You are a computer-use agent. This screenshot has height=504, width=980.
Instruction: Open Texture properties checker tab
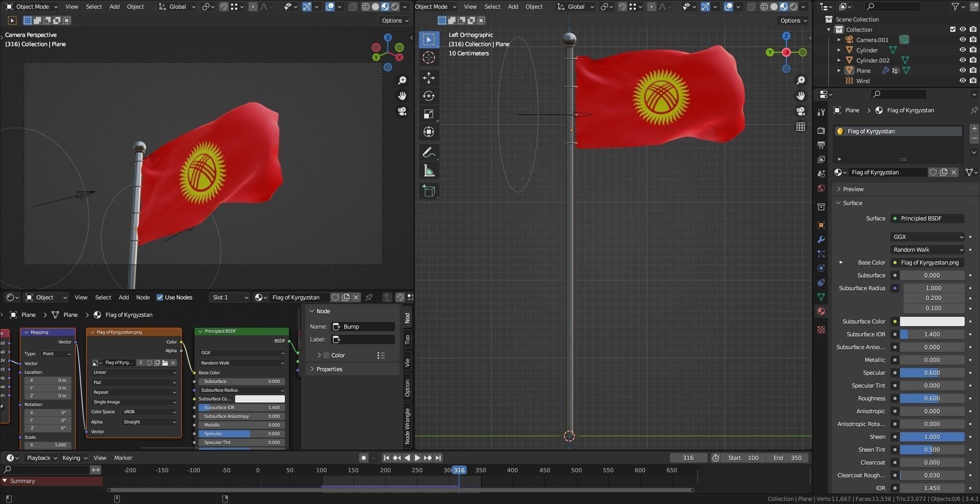pyautogui.click(x=821, y=330)
